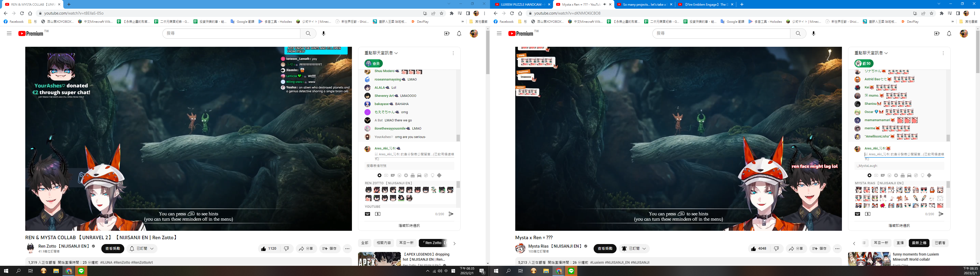The height and width of the screenshot is (276, 980).
Task: Show previous filter chips in right window
Action: [854, 243]
